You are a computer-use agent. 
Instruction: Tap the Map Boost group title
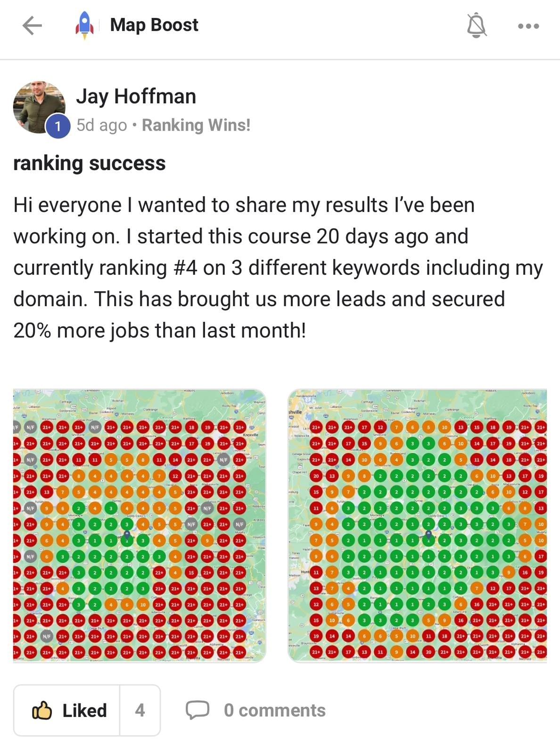tap(154, 25)
